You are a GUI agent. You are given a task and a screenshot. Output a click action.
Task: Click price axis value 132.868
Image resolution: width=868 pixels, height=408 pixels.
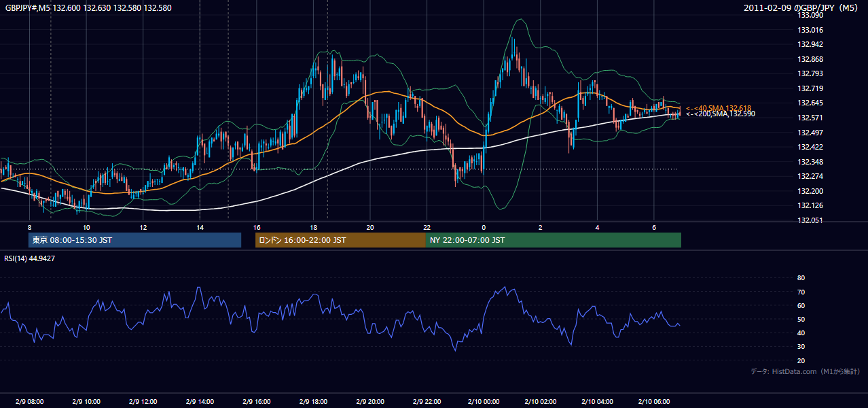pyautogui.click(x=810, y=59)
